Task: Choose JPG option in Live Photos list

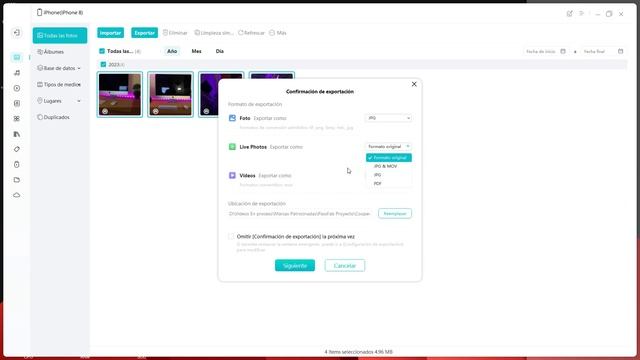Action: point(389,175)
